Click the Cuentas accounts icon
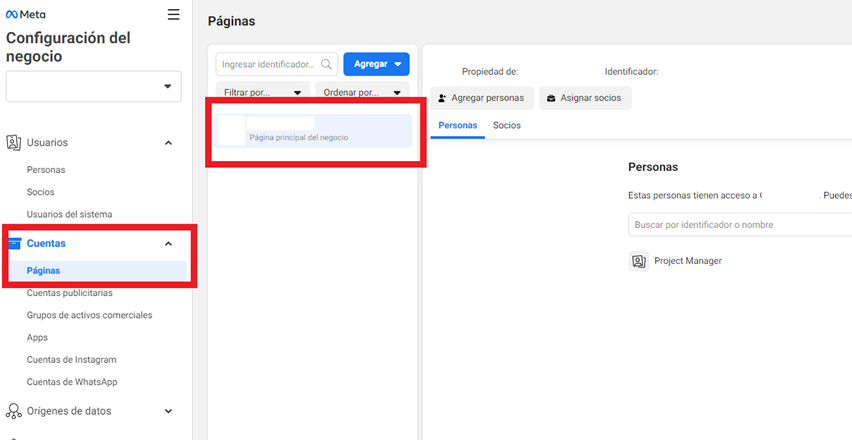This screenshot has height=440, width=852. coord(14,243)
